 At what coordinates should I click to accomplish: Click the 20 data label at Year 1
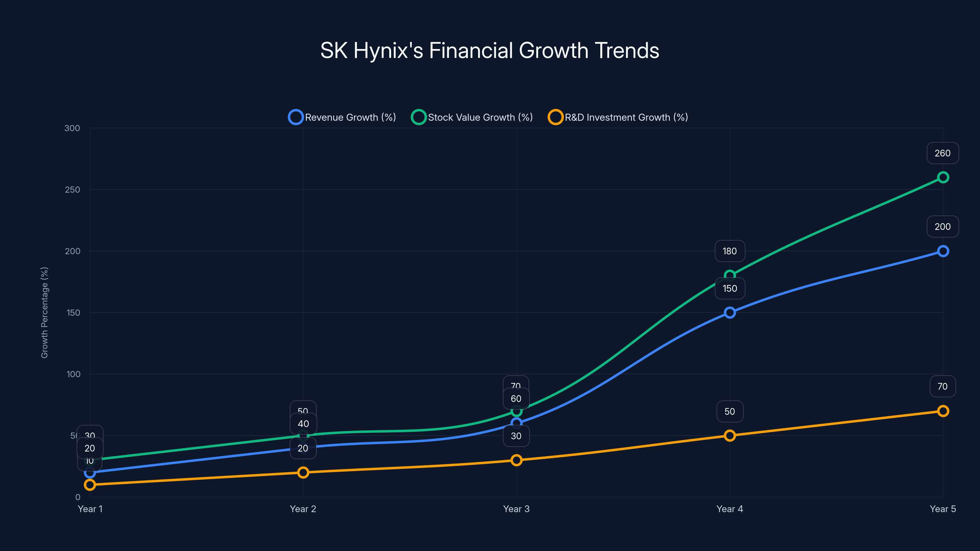pos(90,448)
